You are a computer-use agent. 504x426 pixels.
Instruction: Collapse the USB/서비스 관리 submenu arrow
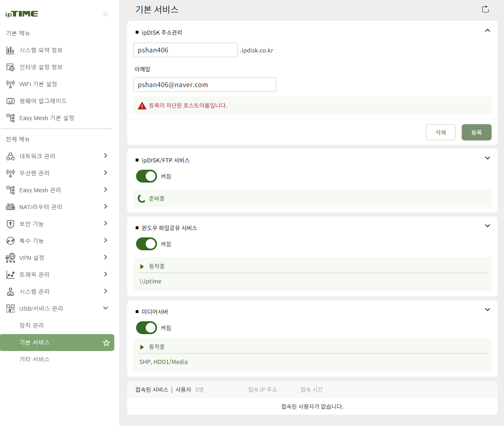coord(105,308)
